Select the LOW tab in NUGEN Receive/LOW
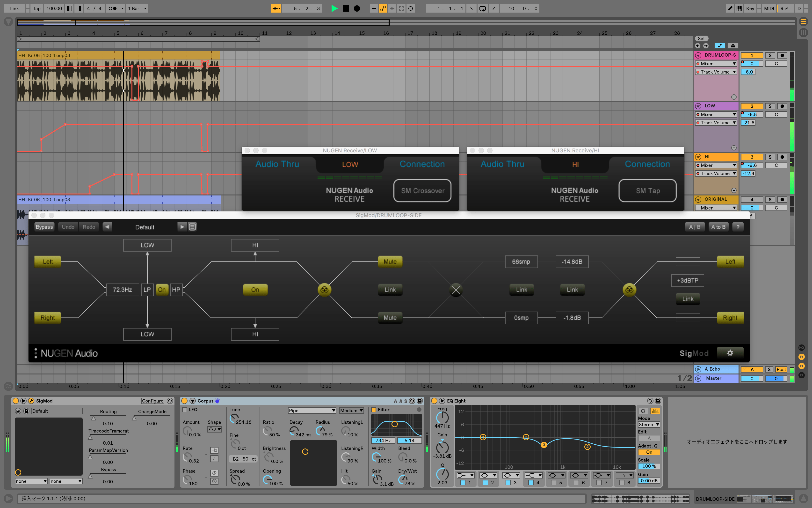 (350, 165)
